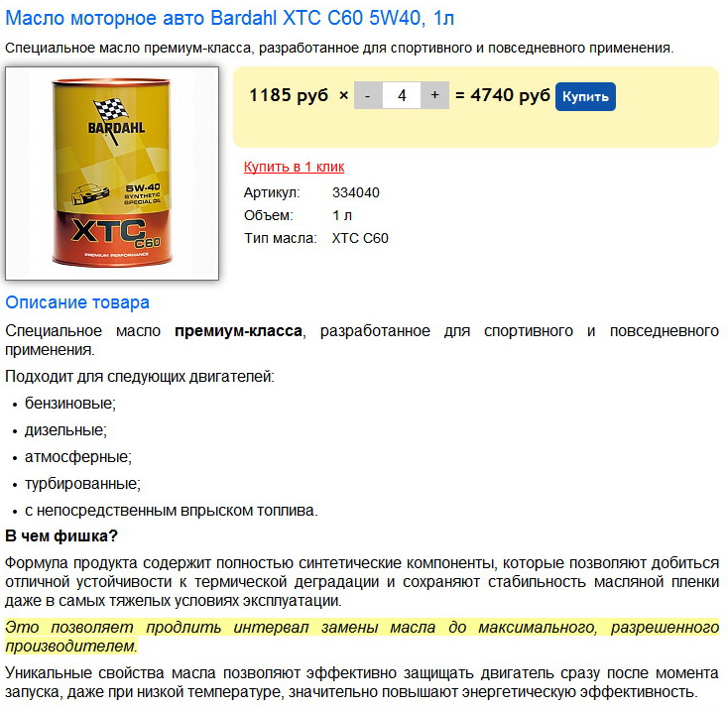Click the турбированные bullet item
The height and width of the screenshot is (709, 728).
point(82,483)
